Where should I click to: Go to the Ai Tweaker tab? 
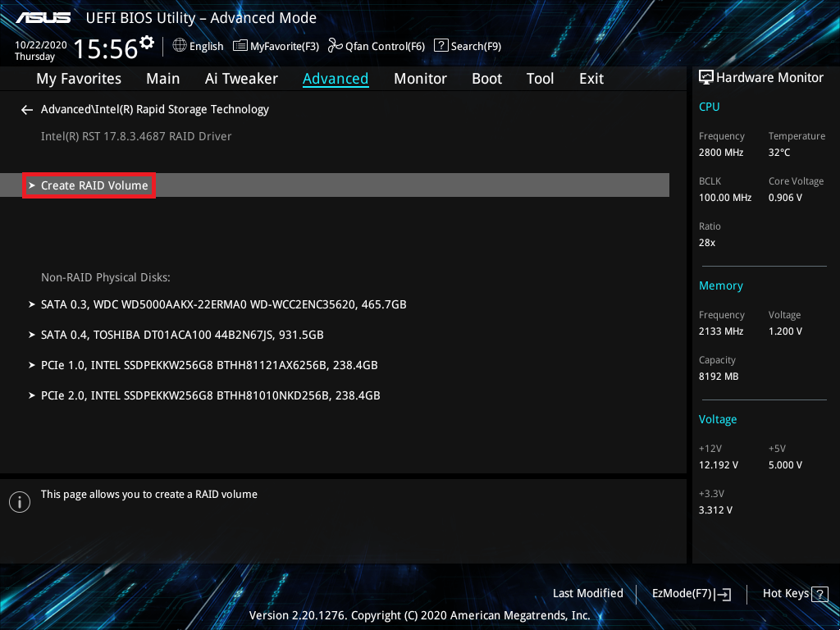241,79
